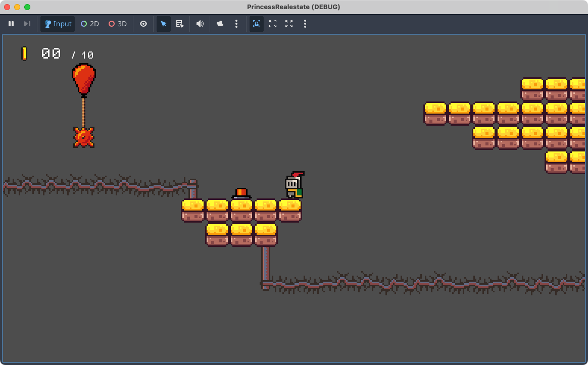Click the fit-to-window expand icon
The width and height of the screenshot is (588, 365).
coord(273,24)
